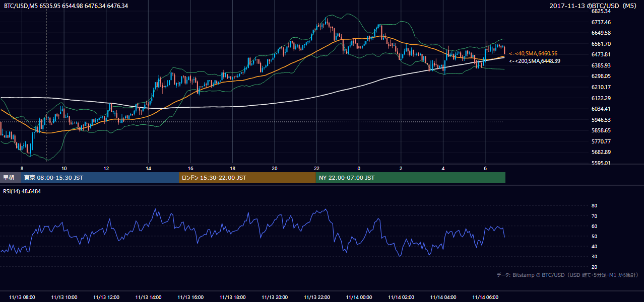The image size is (644, 302).
Task: Click the 11/14 02:00 time label
Action: (x=401, y=297)
